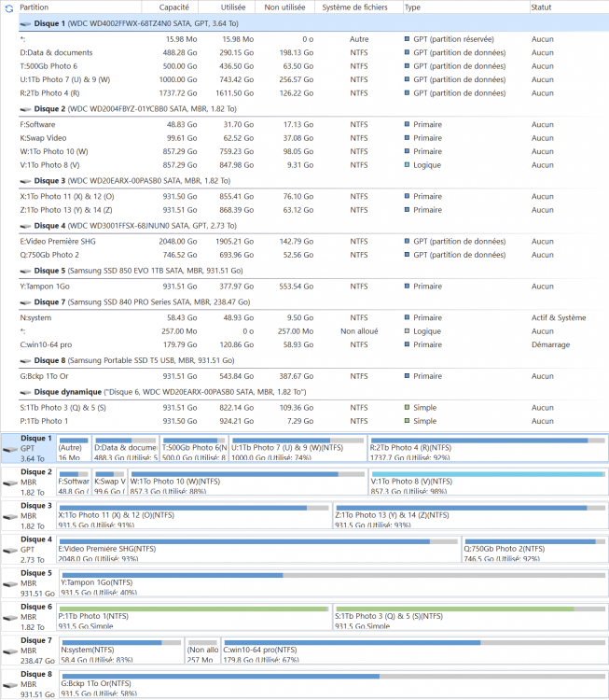The height and width of the screenshot is (700, 609).
Task: Sort by Capacité column header
Action: pos(170,7)
